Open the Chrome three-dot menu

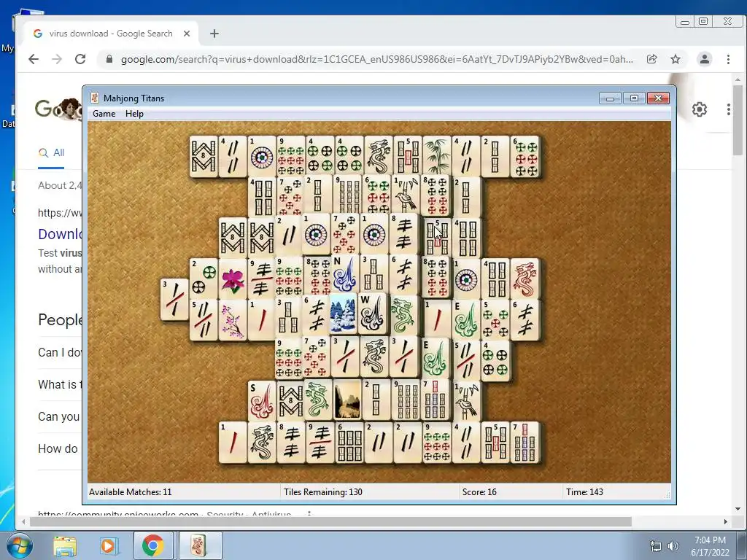(x=728, y=59)
